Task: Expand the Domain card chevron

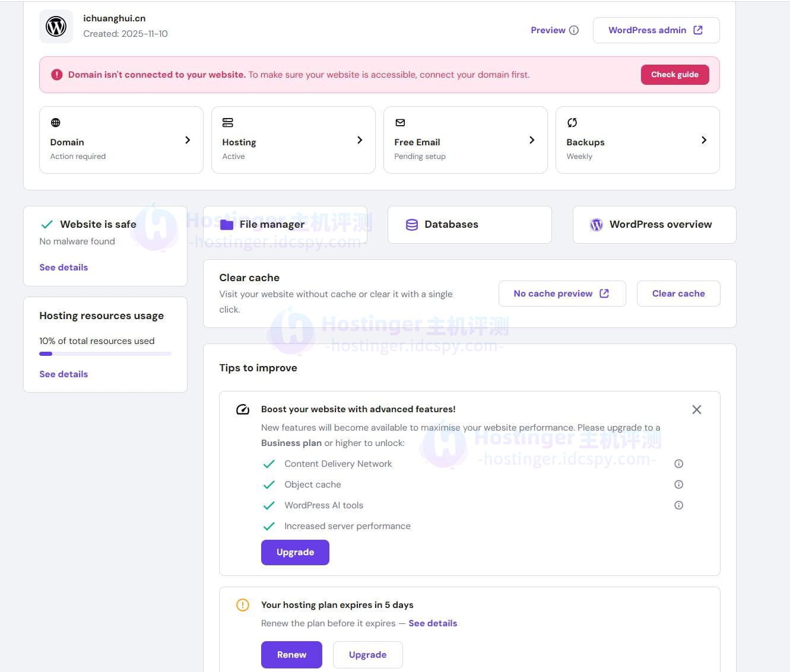Action: click(x=188, y=140)
